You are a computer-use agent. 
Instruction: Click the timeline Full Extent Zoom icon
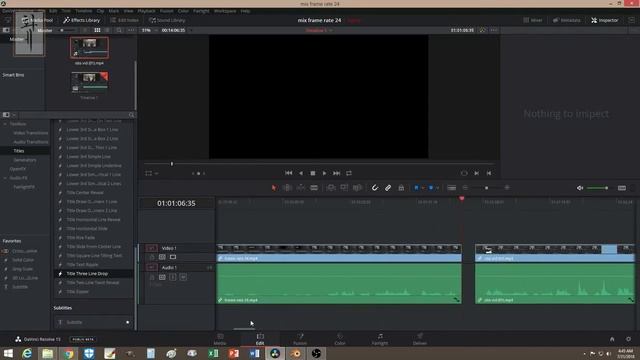click(x=451, y=188)
